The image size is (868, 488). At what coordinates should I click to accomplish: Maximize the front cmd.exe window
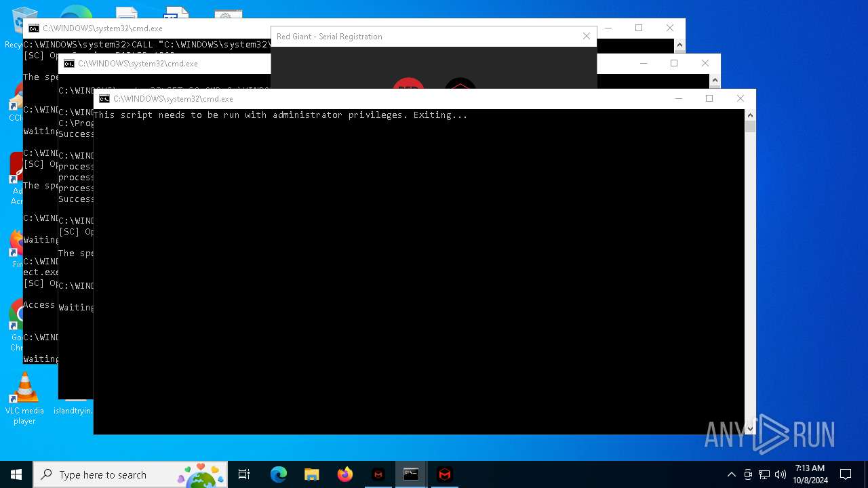[x=709, y=99]
